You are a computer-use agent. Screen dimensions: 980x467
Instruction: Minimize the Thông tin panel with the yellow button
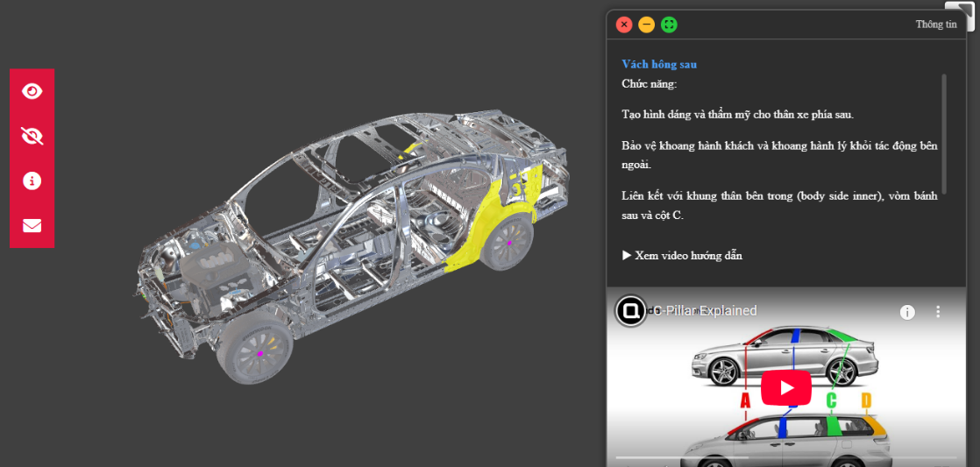[646, 25]
